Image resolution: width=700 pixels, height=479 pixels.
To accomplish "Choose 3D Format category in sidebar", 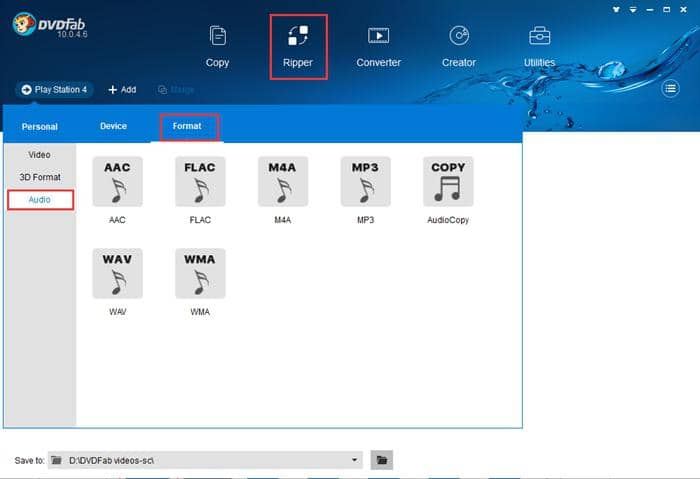I will tap(39, 177).
